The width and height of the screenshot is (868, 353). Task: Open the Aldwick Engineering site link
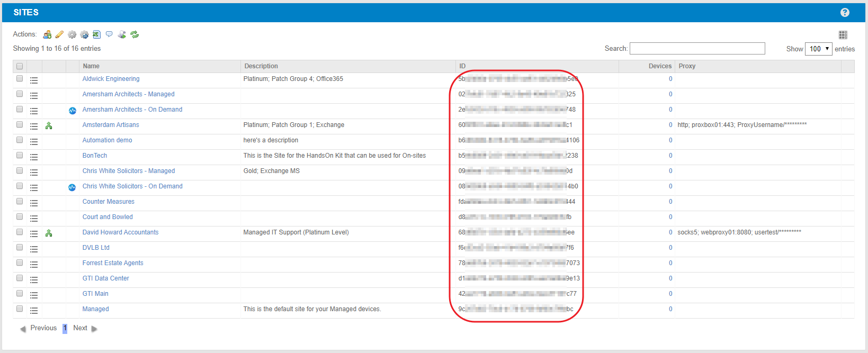(x=111, y=79)
